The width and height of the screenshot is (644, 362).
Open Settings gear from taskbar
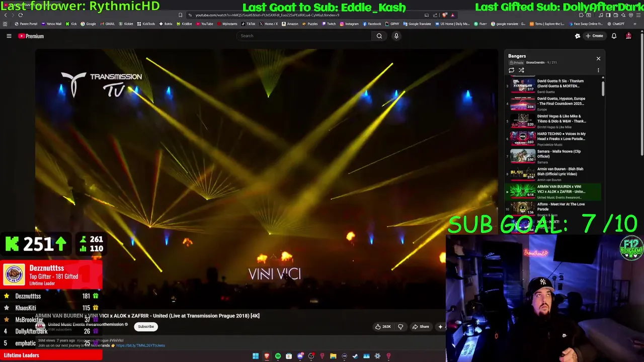377,356
